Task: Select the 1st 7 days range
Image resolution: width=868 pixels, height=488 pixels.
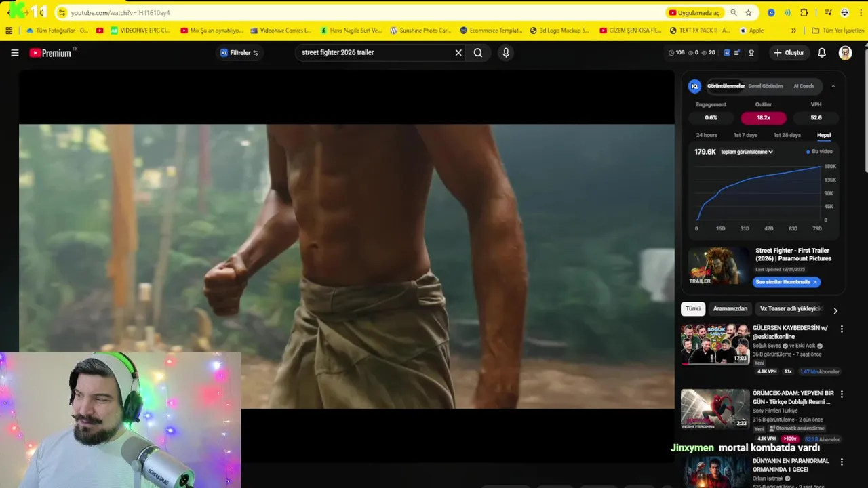Action: pos(745,135)
